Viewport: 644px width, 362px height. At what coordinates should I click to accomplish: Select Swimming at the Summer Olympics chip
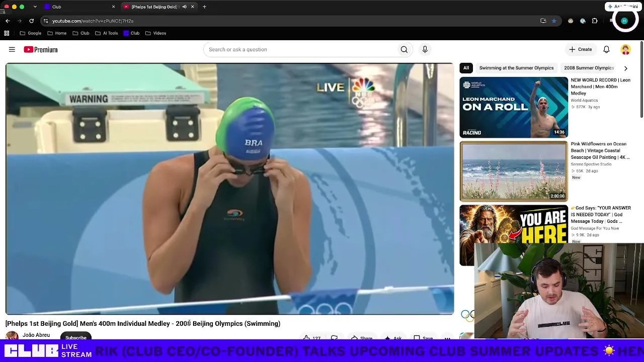[x=516, y=68]
